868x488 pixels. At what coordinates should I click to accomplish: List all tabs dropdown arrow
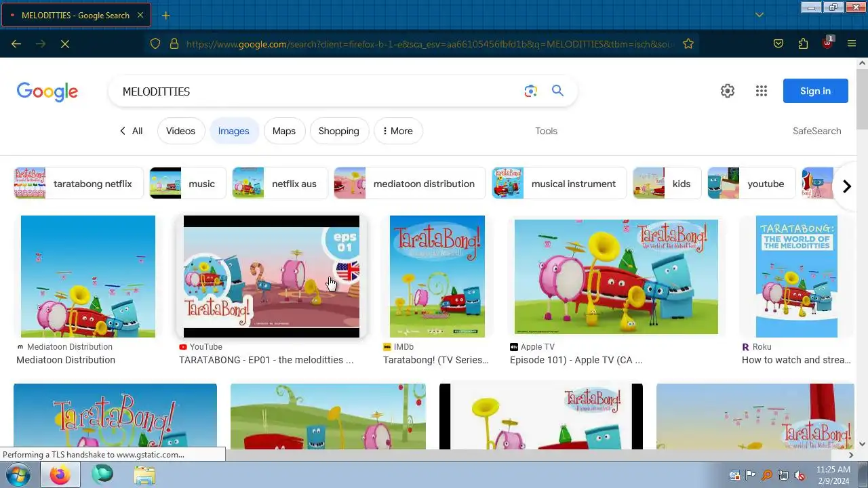(x=759, y=15)
